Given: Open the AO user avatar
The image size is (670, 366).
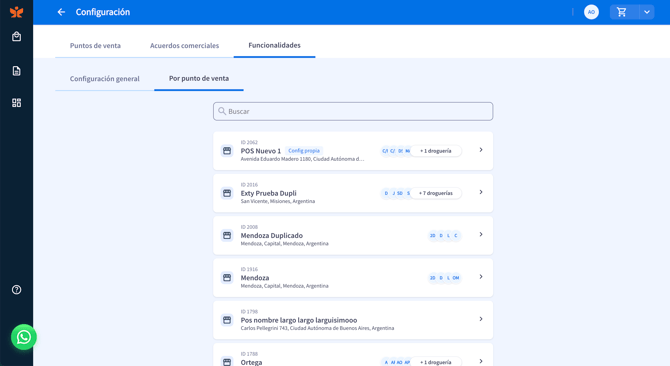Looking at the screenshot, I should click(x=591, y=12).
